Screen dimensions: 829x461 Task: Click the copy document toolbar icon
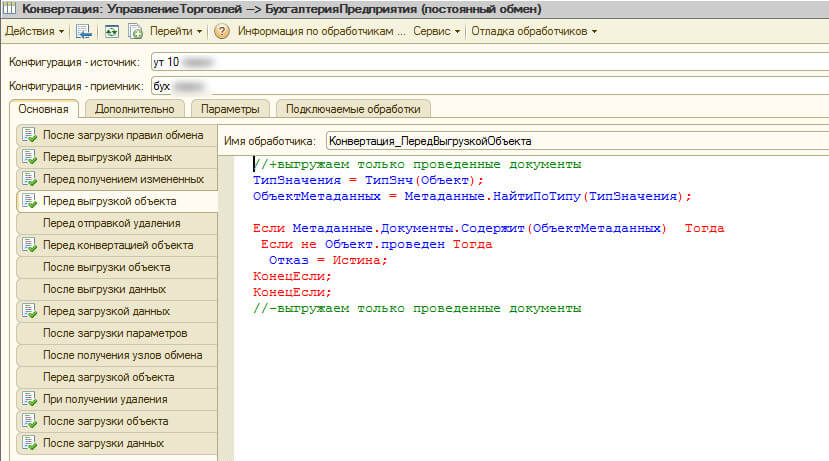tap(135, 31)
